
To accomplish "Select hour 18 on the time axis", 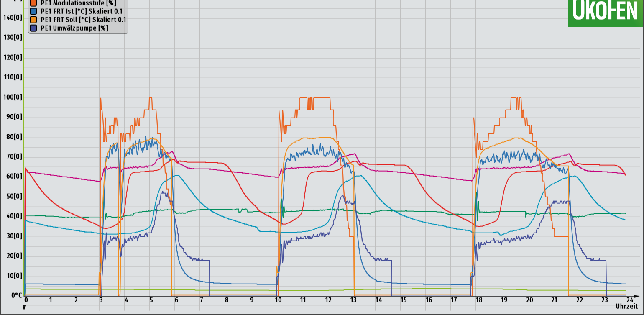I will coord(479,300).
